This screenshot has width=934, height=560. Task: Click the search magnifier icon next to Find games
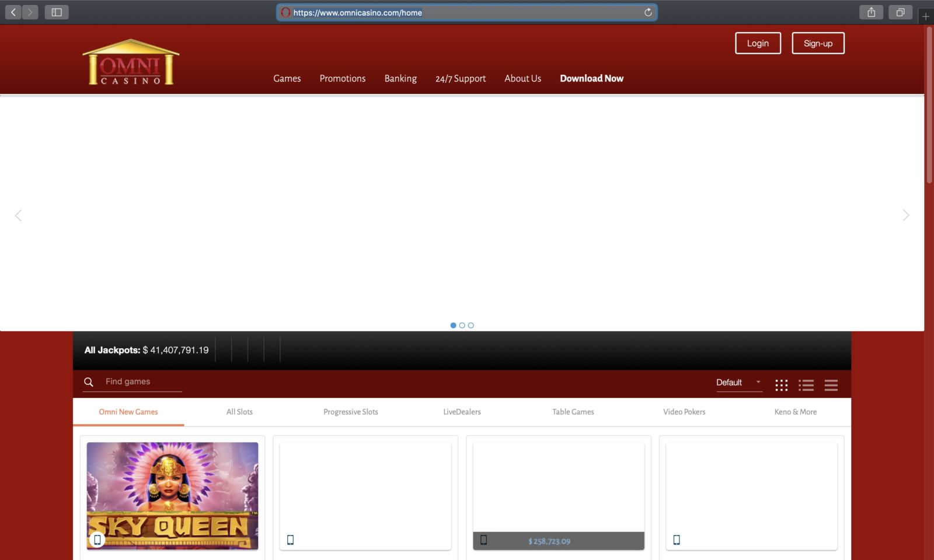pos(89,382)
